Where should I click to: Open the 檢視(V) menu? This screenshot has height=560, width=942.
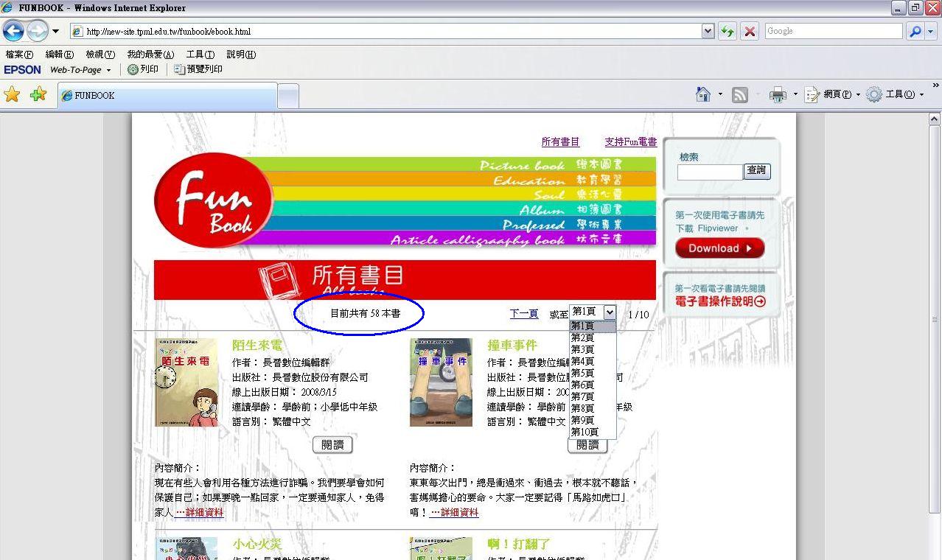[100, 55]
